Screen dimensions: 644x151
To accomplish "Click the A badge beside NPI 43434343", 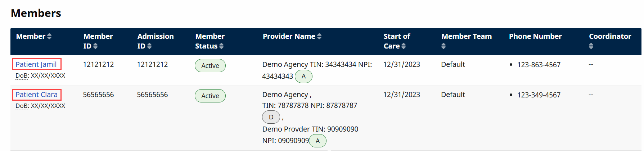I will coord(303,76).
